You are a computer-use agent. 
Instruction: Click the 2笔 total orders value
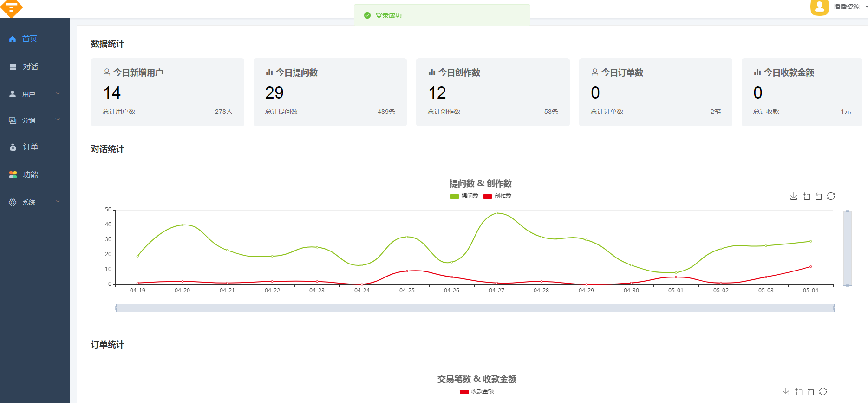[716, 112]
